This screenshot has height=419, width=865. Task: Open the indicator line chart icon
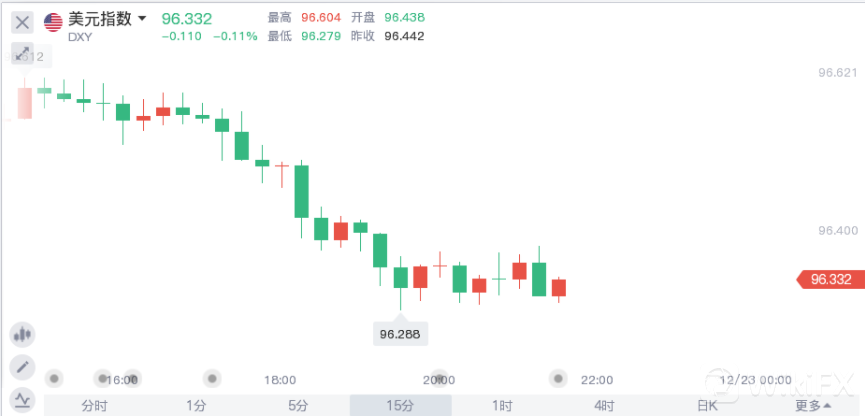coord(23,401)
